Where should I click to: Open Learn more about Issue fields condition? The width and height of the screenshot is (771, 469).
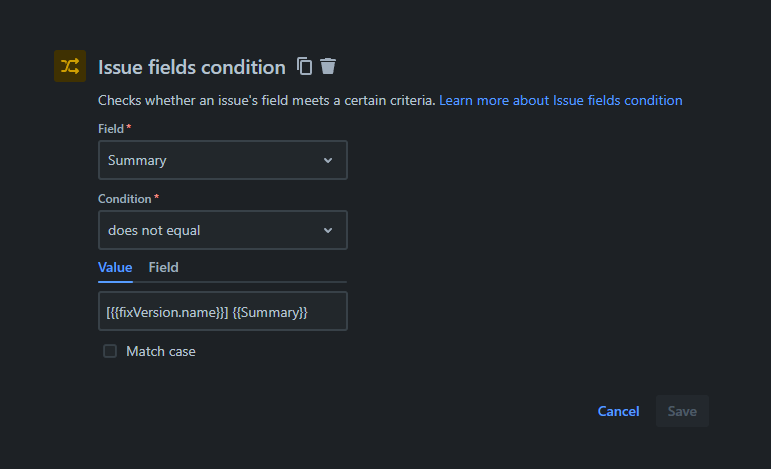click(560, 100)
